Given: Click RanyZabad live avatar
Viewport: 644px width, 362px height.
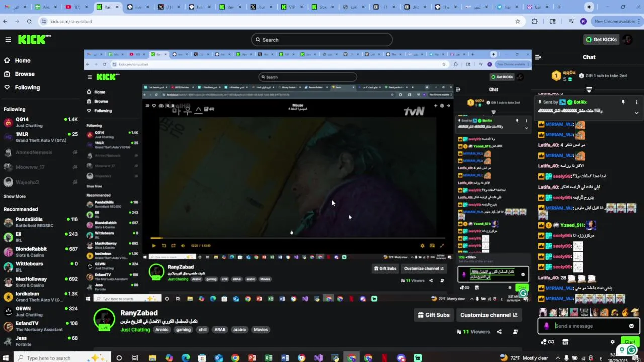Looking at the screenshot, I should pos(105,320).
